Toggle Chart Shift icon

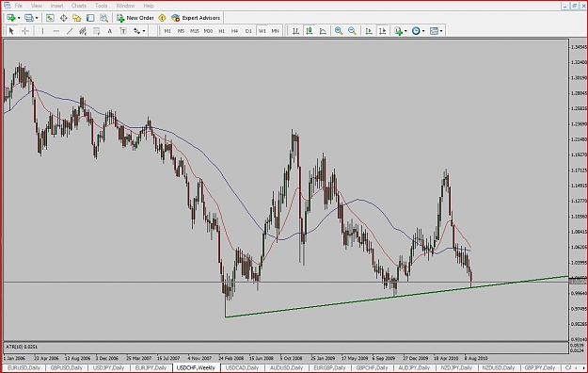[383, 31]
